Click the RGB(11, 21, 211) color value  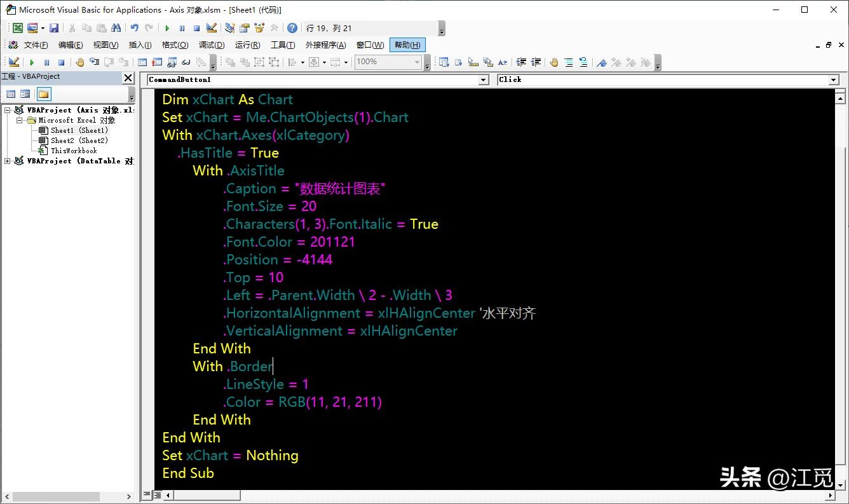[x=330, y=402]
